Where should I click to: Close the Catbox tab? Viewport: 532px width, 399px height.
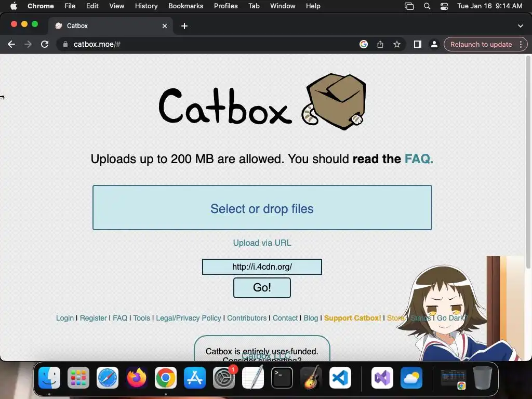pyautogui.click(x=165, y=26)
